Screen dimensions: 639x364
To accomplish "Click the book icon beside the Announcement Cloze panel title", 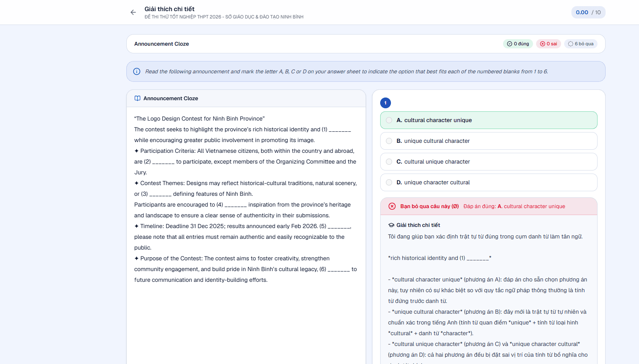I will point(137,98).
